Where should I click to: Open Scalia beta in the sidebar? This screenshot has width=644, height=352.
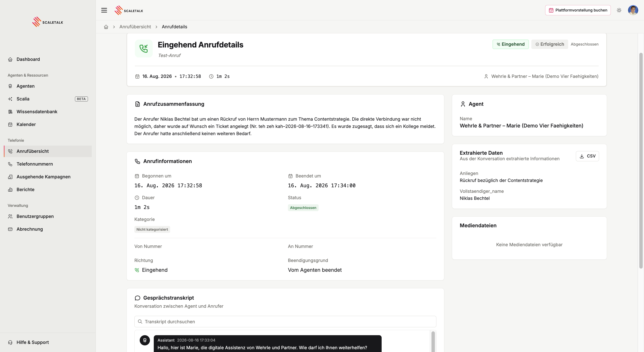48,99
